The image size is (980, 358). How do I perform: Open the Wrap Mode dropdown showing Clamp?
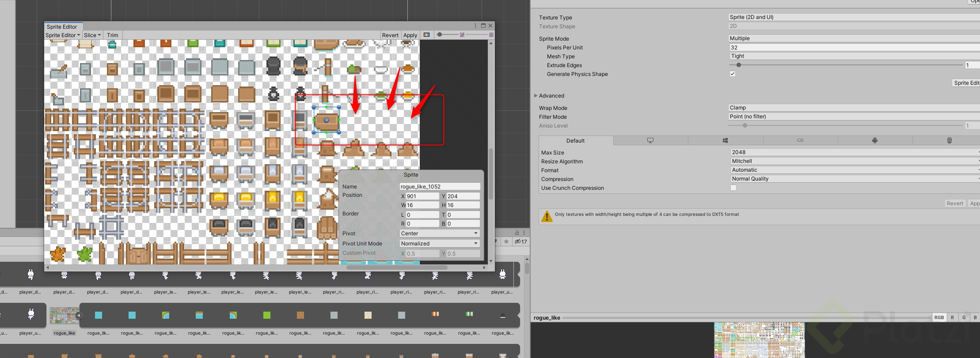(x=854, y=108)
